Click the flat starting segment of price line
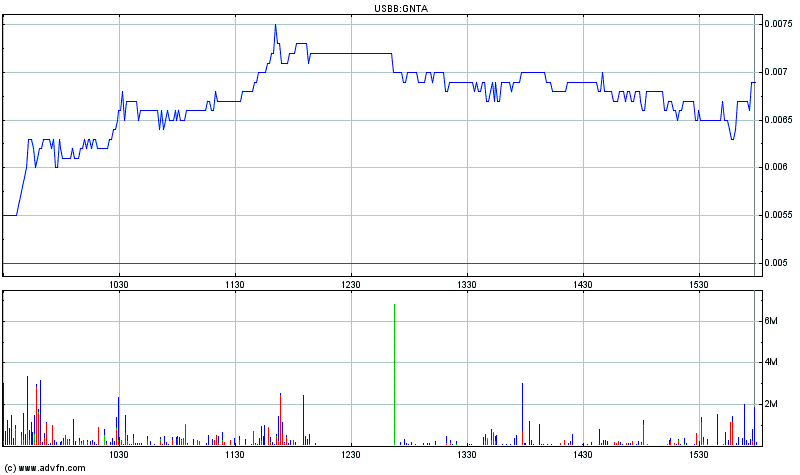This screenshot has width=800, height=475. tap(10, 215)
